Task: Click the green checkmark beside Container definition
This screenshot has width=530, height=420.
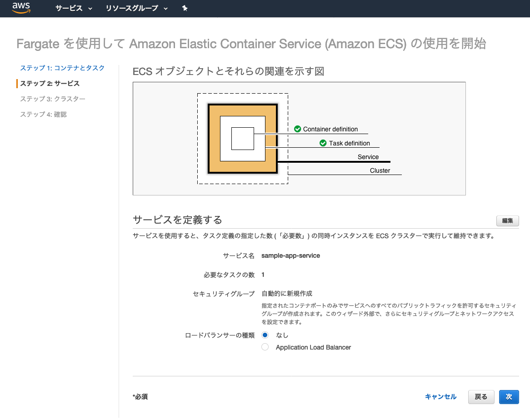Action: click(x=298, y=129)
